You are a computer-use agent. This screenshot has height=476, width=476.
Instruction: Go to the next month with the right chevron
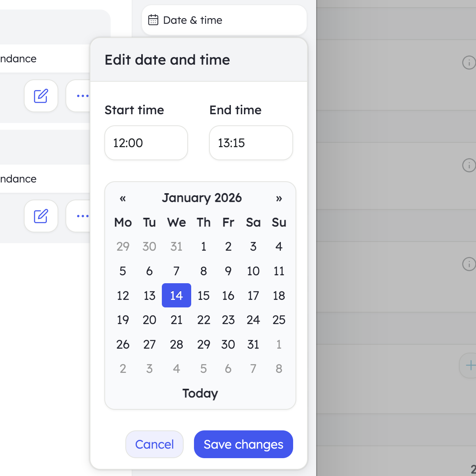click(x=279, y=198)
